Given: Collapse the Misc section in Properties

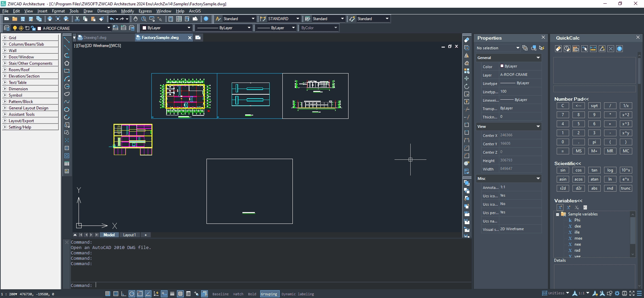Looking at the screenshot, I should [x=538, y=179].
